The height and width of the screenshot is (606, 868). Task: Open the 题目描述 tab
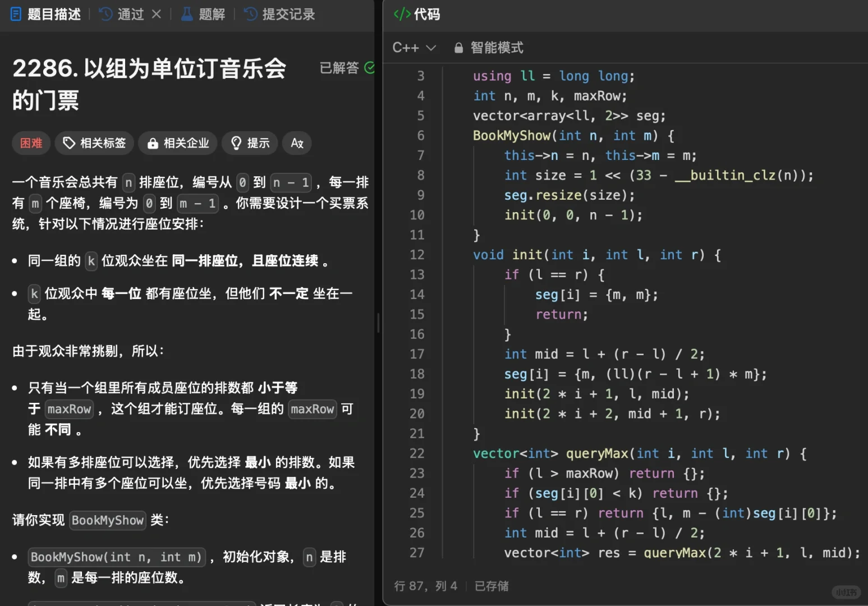(46, 14)
